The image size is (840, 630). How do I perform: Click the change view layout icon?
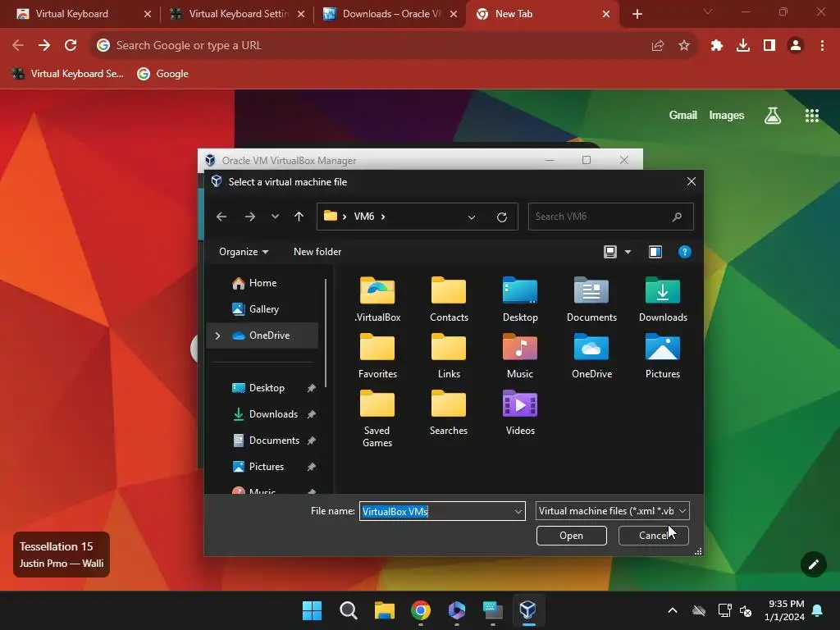[610, 252]
